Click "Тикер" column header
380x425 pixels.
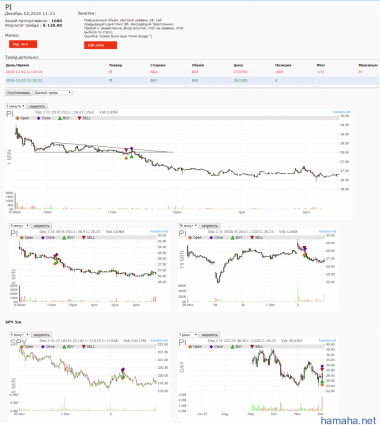coord(116,65)
